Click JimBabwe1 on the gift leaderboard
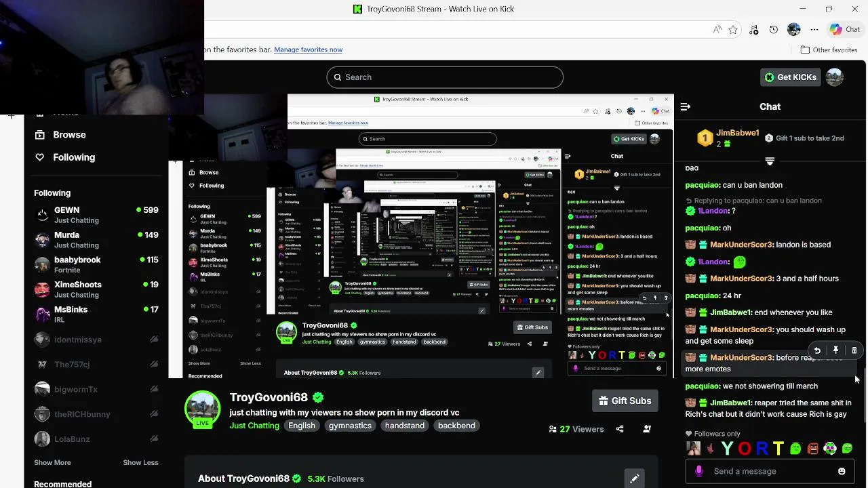This screenshot has width=868, height=488. 737,133
